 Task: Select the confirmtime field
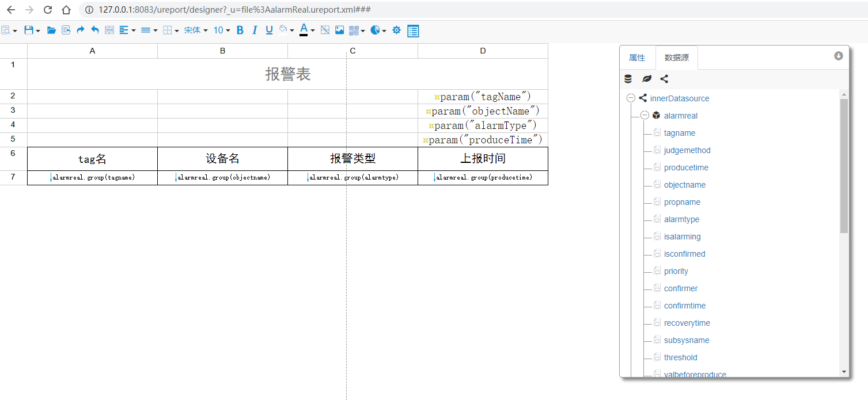point(685,306)
